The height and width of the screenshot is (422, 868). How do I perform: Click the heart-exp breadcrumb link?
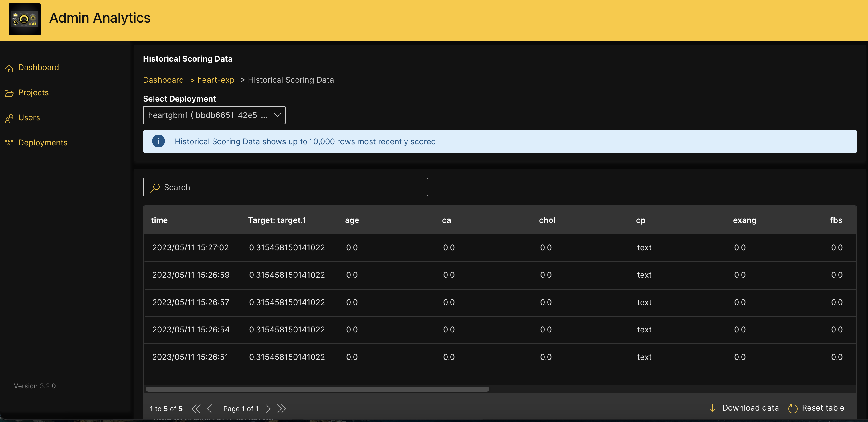pos(216,80)
